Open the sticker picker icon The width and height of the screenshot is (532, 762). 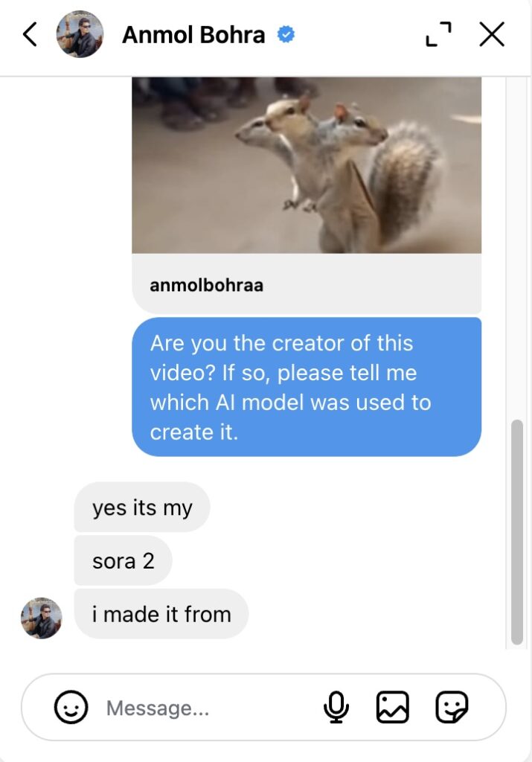tap(452, 707)
